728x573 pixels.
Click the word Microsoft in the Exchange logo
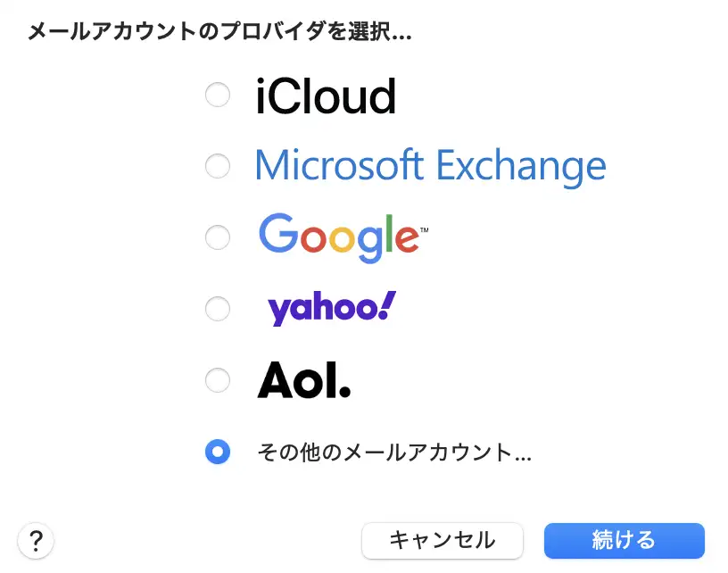(339, 166)
